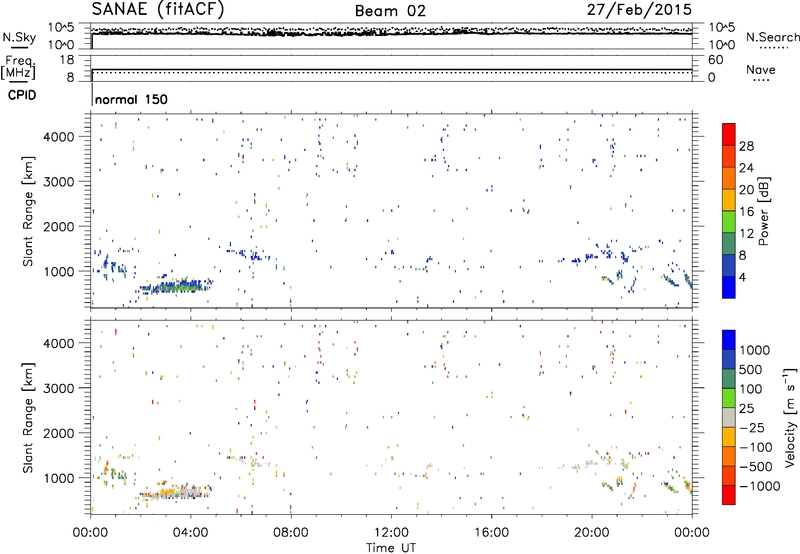
Task: Click the Power [dB] colorbar label
Action: point(763,211)
